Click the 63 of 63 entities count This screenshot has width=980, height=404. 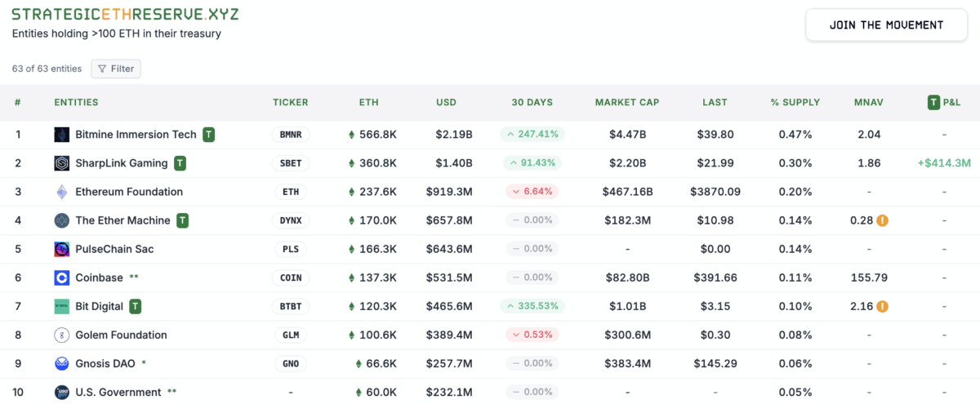(47, 69)
